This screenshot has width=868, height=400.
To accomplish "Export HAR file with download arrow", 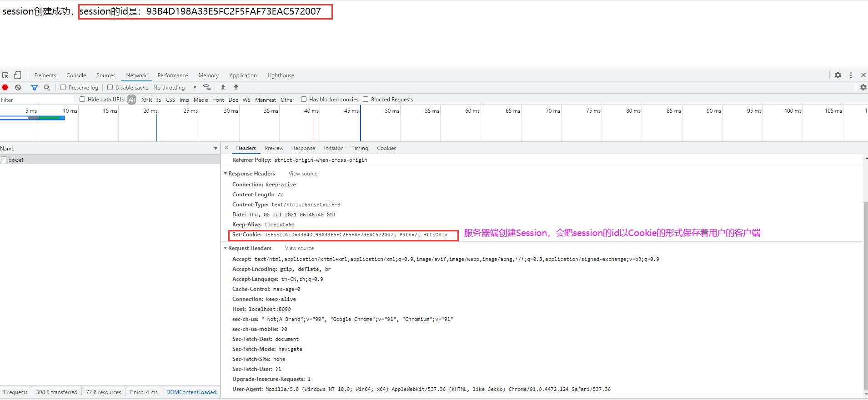I will point(236,87).
